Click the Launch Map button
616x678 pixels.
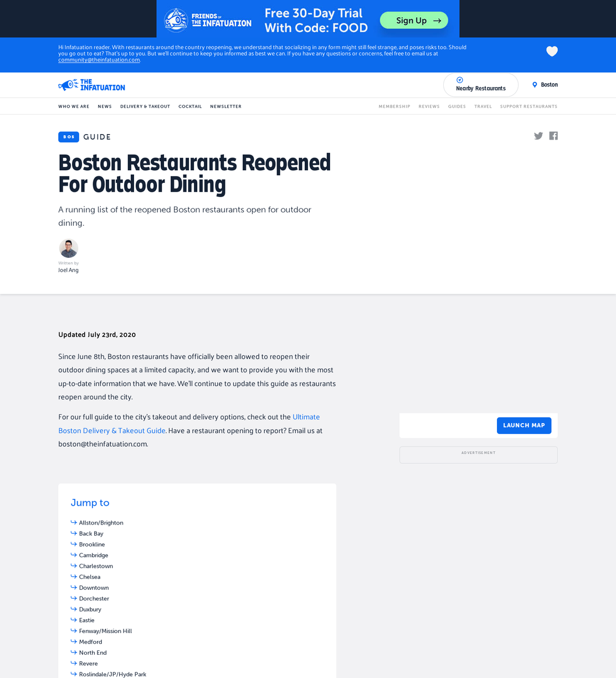pyautogui.click(x=524, y=425)
